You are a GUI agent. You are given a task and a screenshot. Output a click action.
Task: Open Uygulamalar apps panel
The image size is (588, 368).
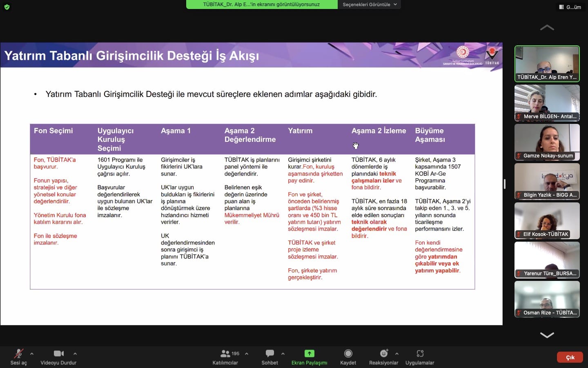tap(420, 357)
